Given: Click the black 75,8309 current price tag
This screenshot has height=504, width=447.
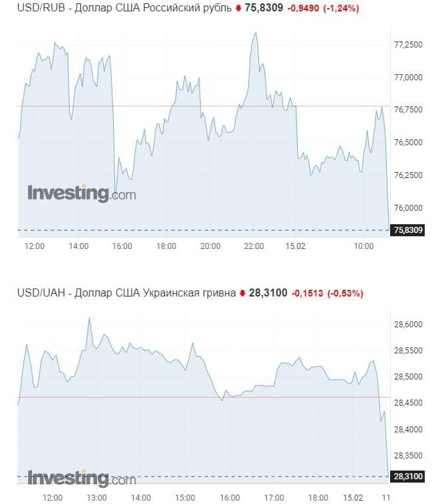Looking at the screenshot, I should click(x=408, y=230).
